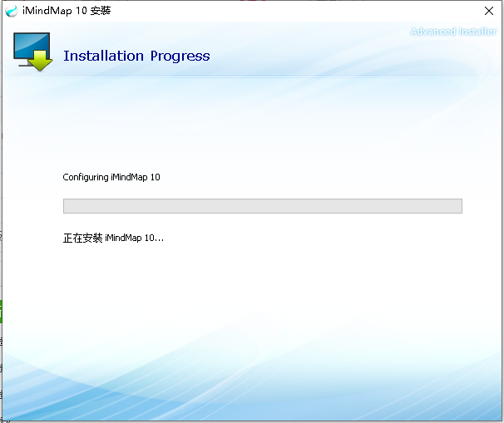Click the blue wave graphic at the dialog bottom

[x=250, y=391]
